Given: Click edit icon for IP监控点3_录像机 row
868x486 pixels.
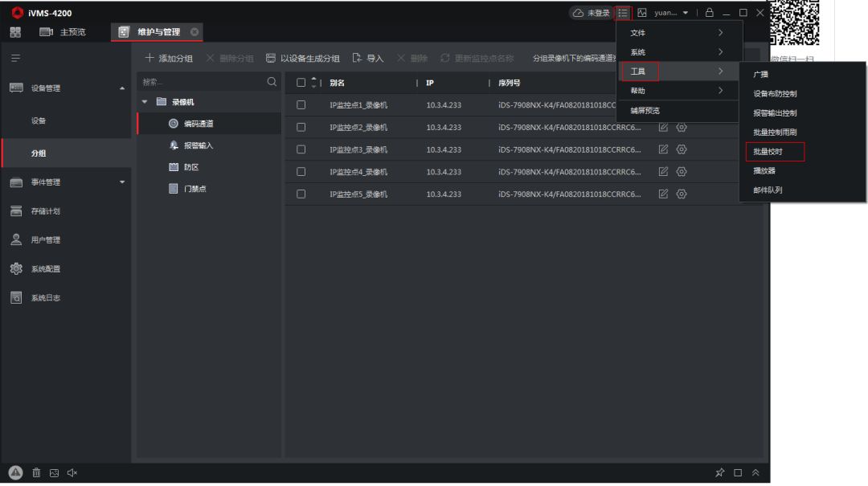Looking at the screenshot, I should point(663,149).
